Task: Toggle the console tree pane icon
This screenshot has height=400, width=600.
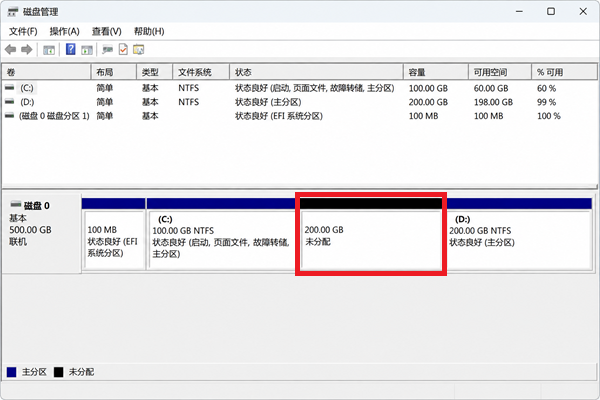Action: tap(49, 50)
